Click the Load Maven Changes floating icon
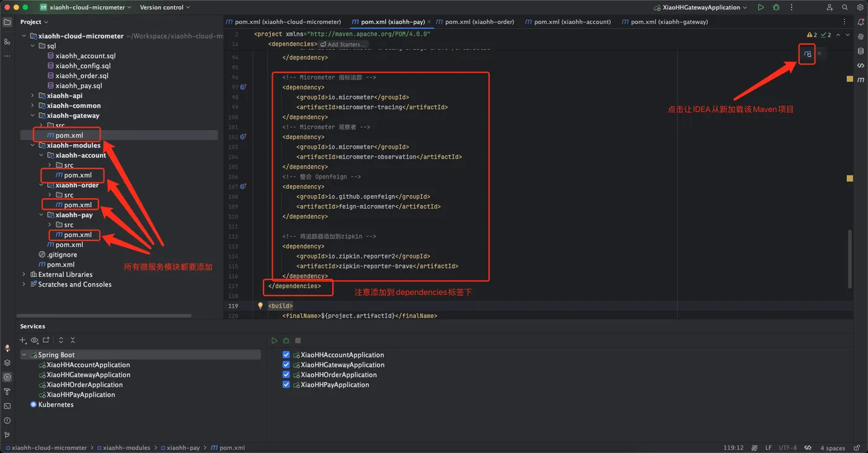868x453 pixels. click(x=807, y=54)
